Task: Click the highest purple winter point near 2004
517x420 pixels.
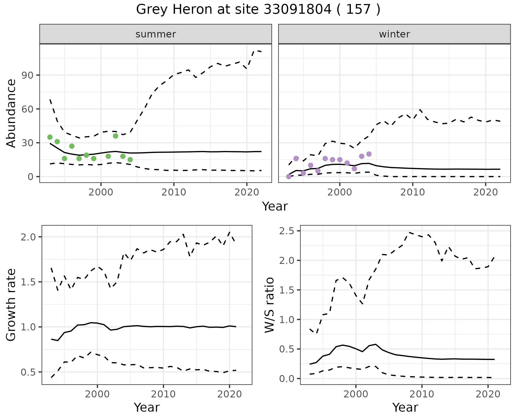Action: click(369, 154)
